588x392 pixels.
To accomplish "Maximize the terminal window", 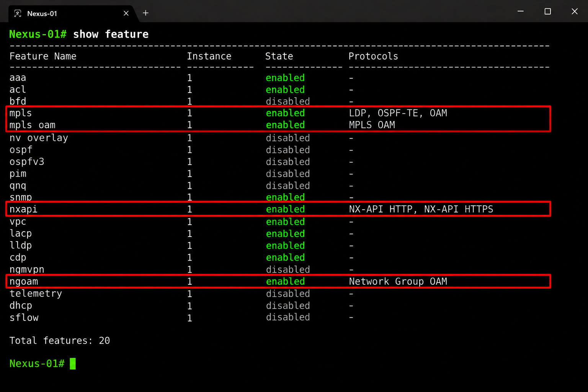I will tap(548, 11).
